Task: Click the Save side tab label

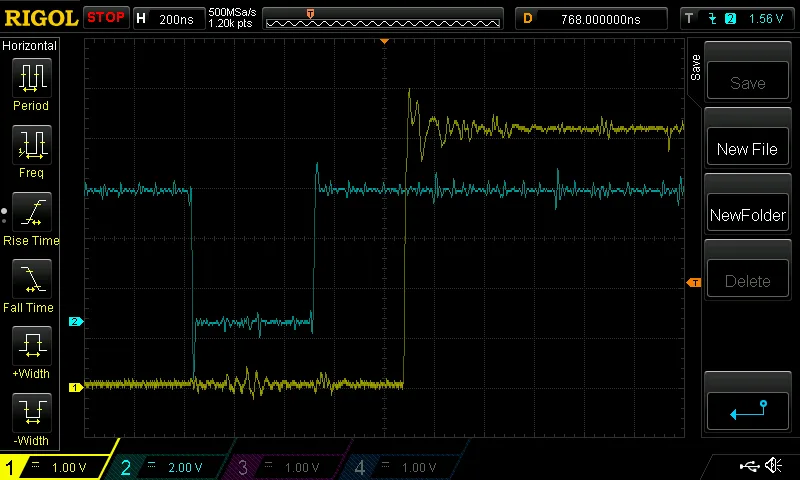Action: (x=695, y=67)
